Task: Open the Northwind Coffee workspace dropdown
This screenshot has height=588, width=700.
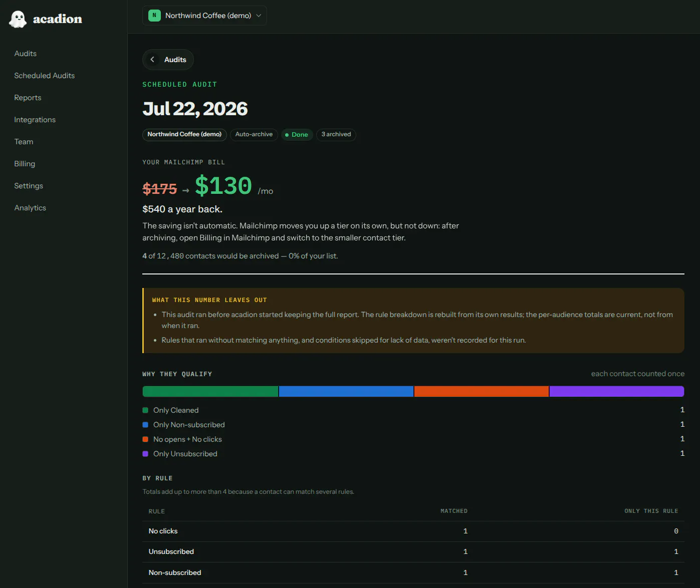Action: click(204, 16)
